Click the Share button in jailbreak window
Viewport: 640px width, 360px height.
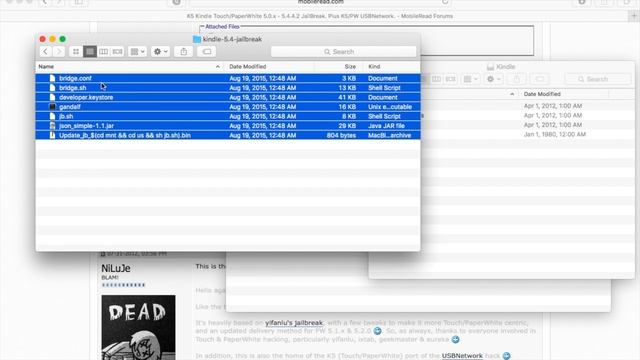184,52
